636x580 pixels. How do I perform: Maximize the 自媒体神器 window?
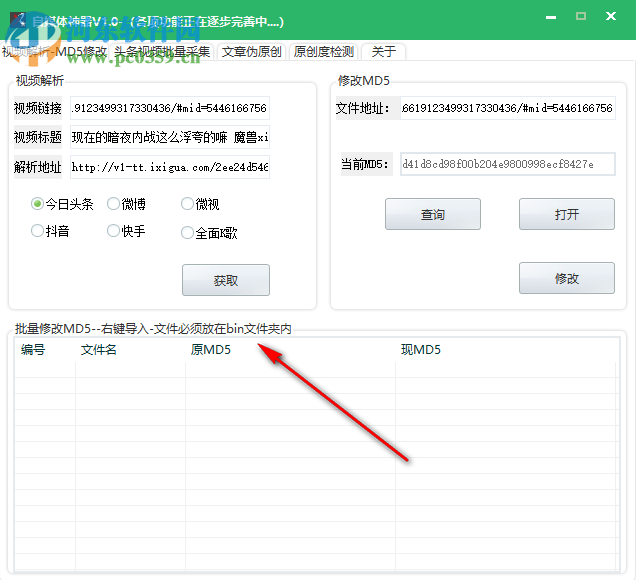pyautogui.click(x=581, y=16)
